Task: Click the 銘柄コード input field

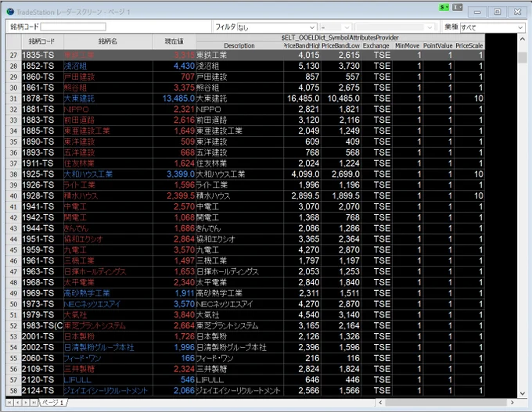Action: [74, 27]
